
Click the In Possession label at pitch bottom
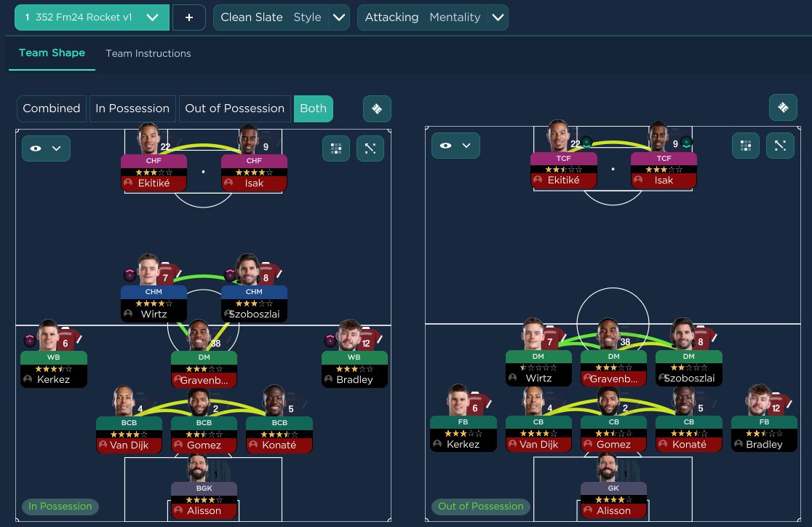[60, 507]
